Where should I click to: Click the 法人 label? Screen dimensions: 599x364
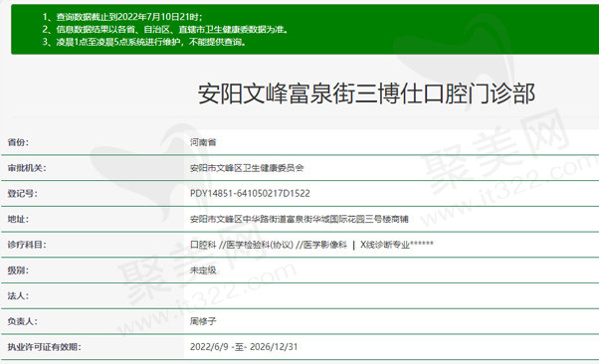point(18,296)
